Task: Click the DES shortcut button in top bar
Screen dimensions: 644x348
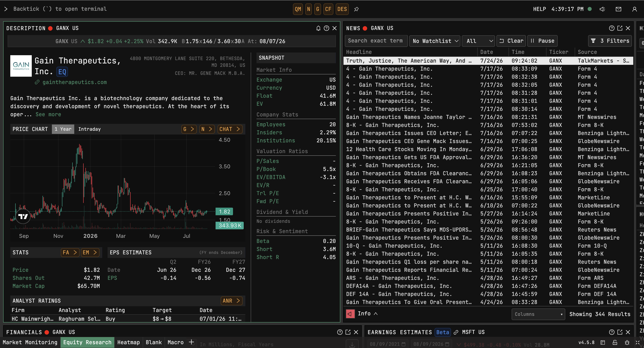Action: click(x=342, y=9)
